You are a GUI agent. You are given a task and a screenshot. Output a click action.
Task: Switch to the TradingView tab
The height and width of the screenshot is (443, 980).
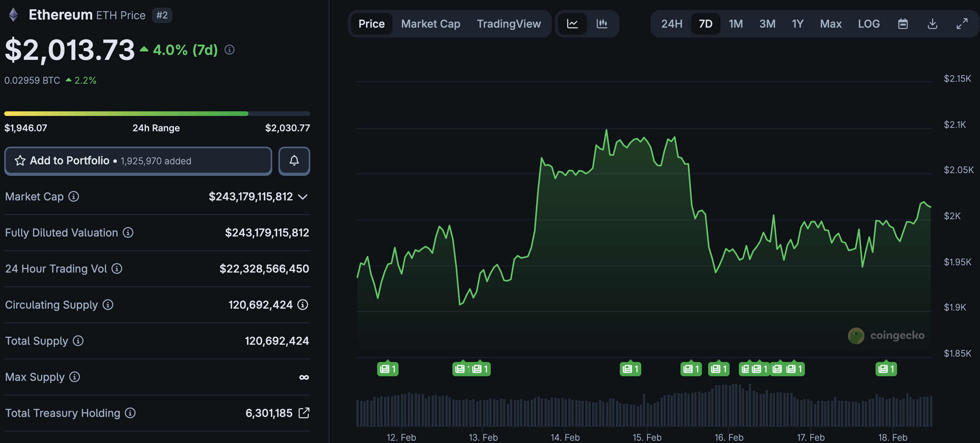(509, 24)
